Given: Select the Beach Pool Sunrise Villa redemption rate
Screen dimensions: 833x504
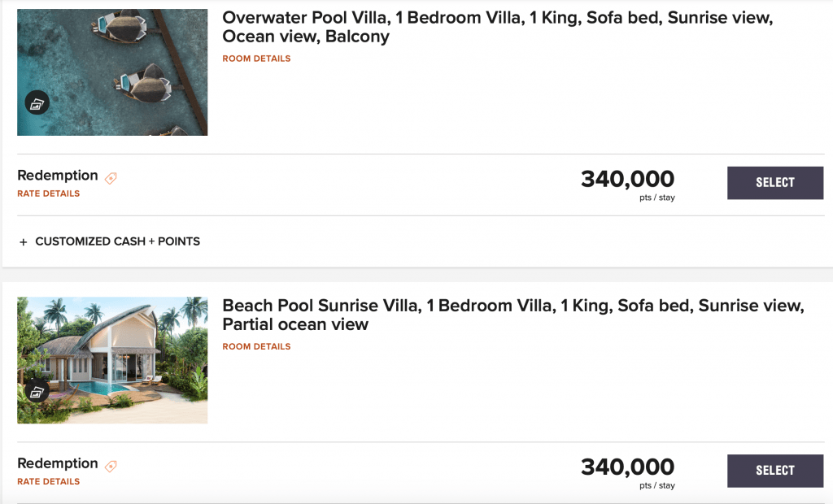Looking at the screenshot, I should [775, 471].
